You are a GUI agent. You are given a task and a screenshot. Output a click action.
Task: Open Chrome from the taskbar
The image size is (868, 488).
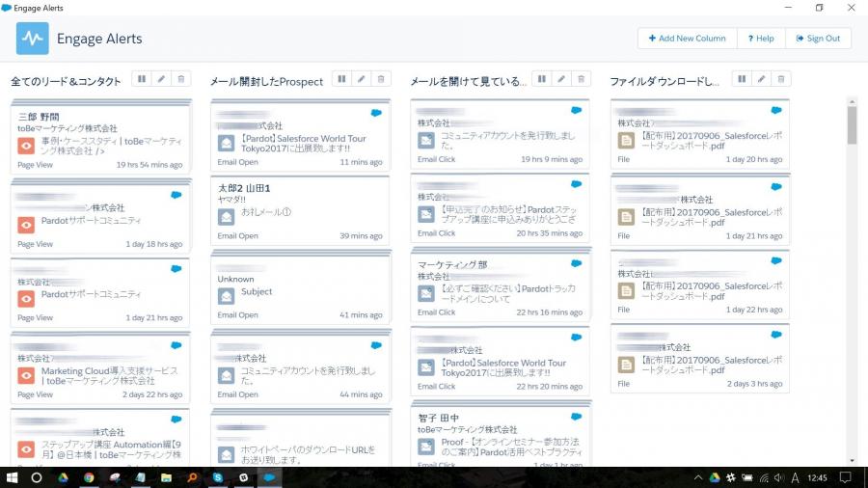pyautogui.click(x=89, y=477)
